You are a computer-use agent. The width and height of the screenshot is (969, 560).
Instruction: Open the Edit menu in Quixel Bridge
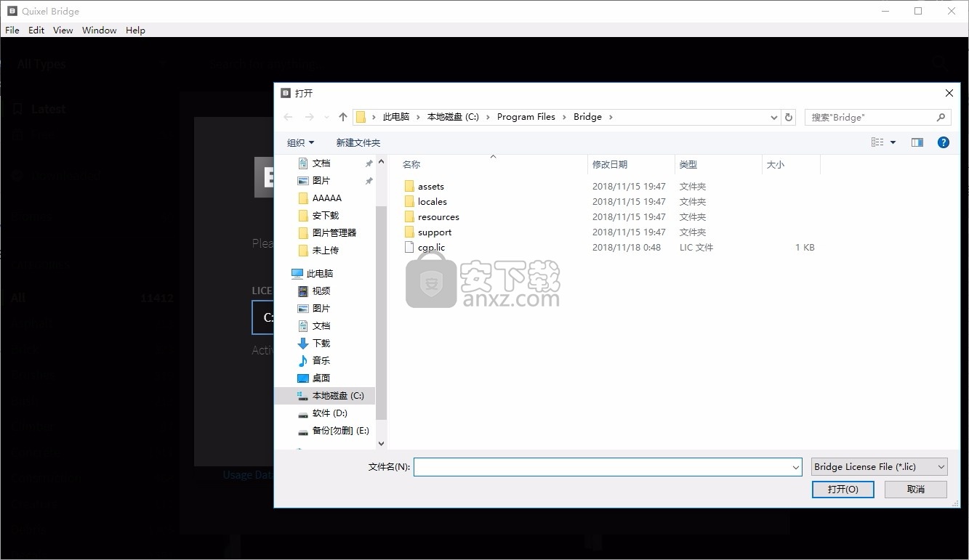36,31
